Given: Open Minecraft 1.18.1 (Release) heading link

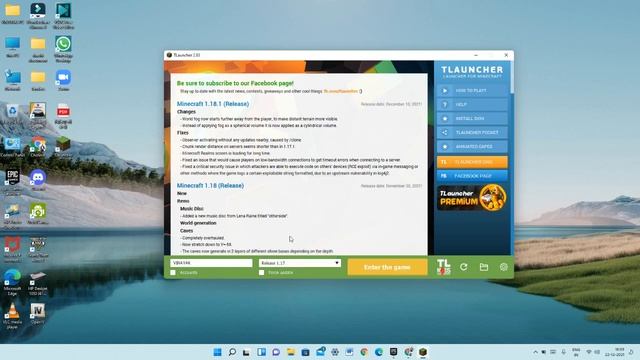Looking at the screenshot, I should [213, 104].
